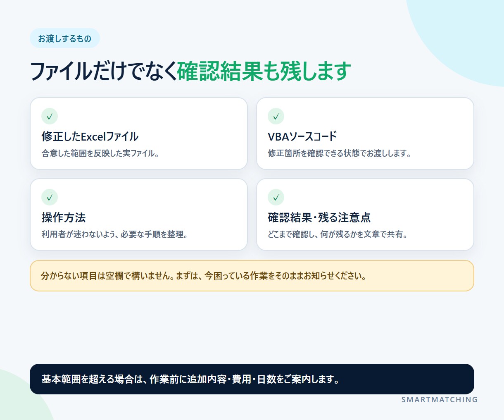Click the yellow notice 分からない項目は空欄で構いません

pyautogui.click(x=252, y=276)
